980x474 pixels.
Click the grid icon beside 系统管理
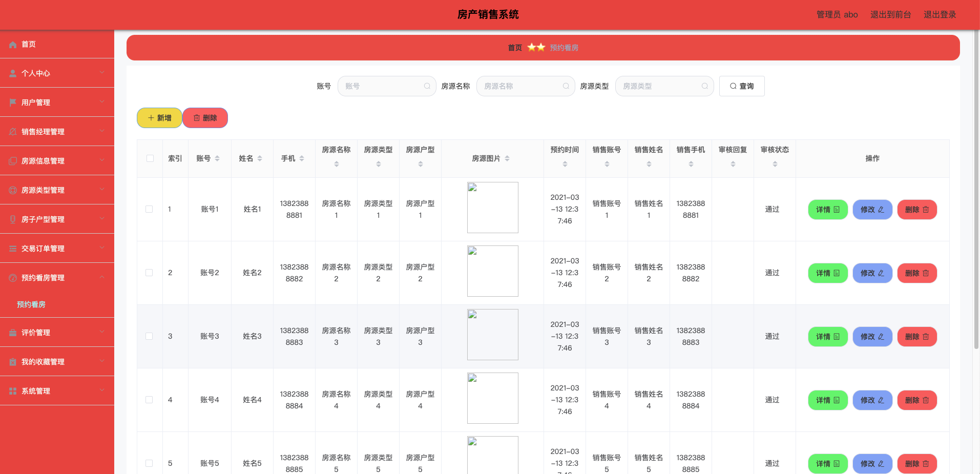pyautogui.click(x=13, y=391)
